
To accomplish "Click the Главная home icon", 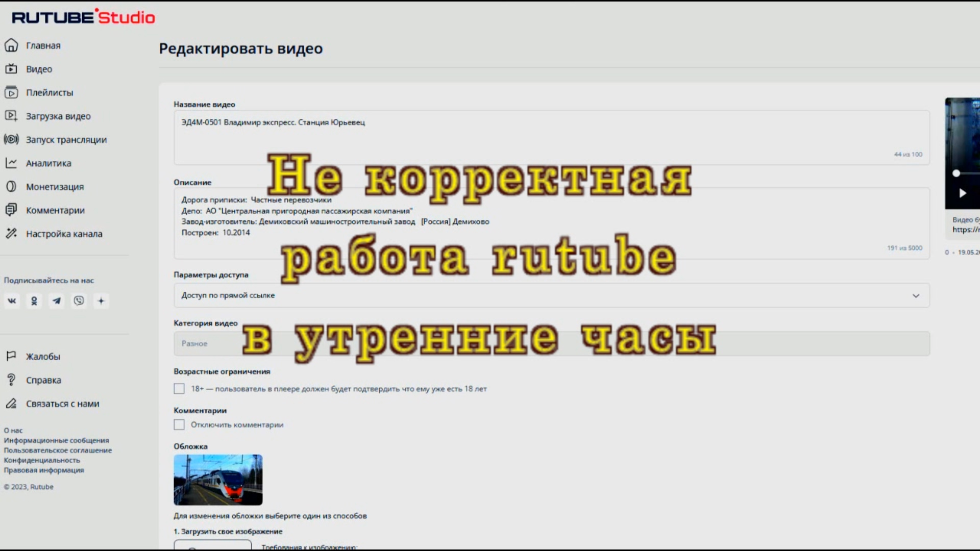I will tap(11, 45).
